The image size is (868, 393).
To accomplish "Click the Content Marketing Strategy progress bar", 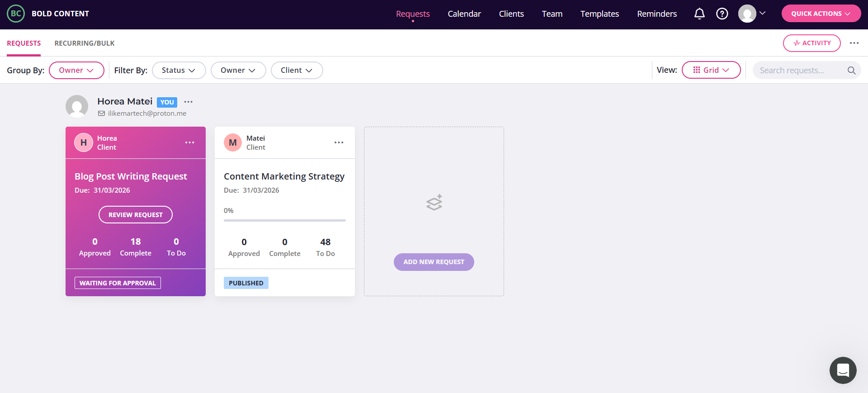I will click(285, 220).
